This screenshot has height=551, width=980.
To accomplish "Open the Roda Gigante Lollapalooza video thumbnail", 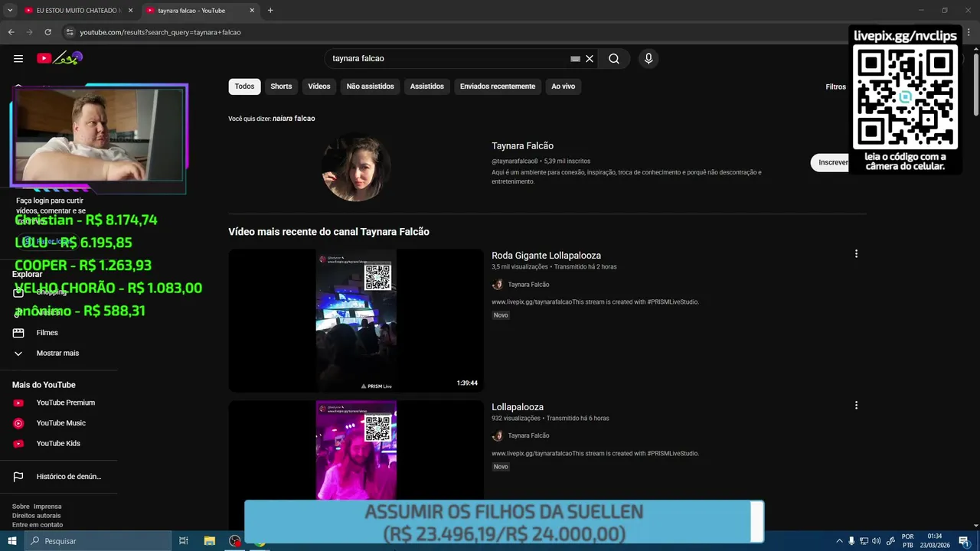I will coord(356,321).
